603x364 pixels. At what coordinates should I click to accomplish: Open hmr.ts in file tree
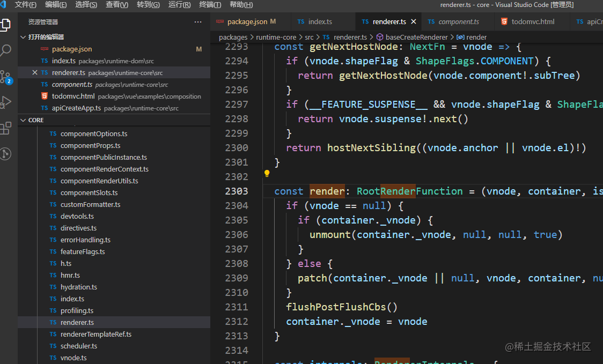(x=114, y=275)
